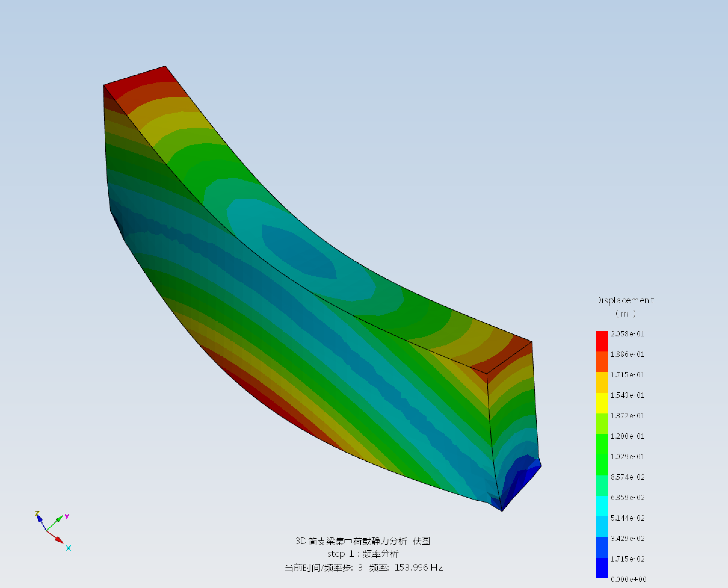Image resolution: width=728 pixels, height=588 pixels.
Task: Click the legend value 1.715e-01
Action: coord(628,375)
